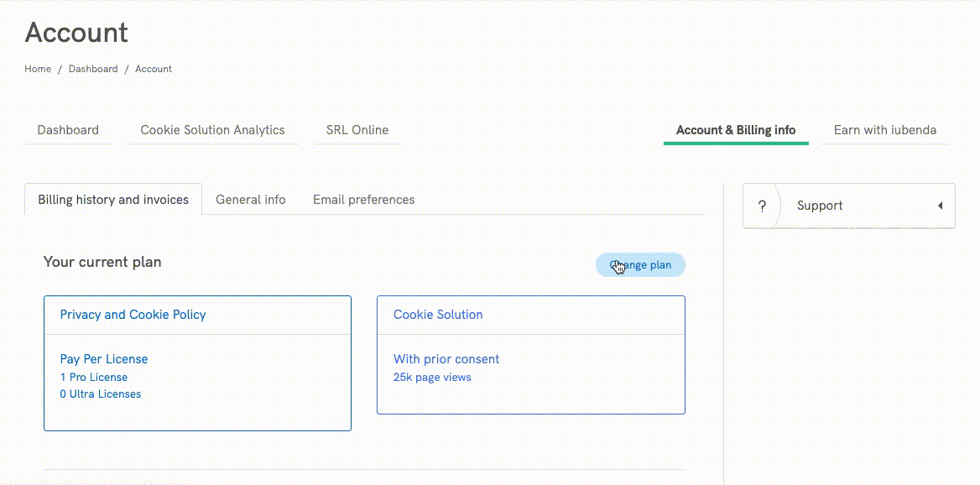Viewport: 980px width, 485px height.
Task: Click the 25k page views text
Action: pyautogui.click(x=432, y=378)
